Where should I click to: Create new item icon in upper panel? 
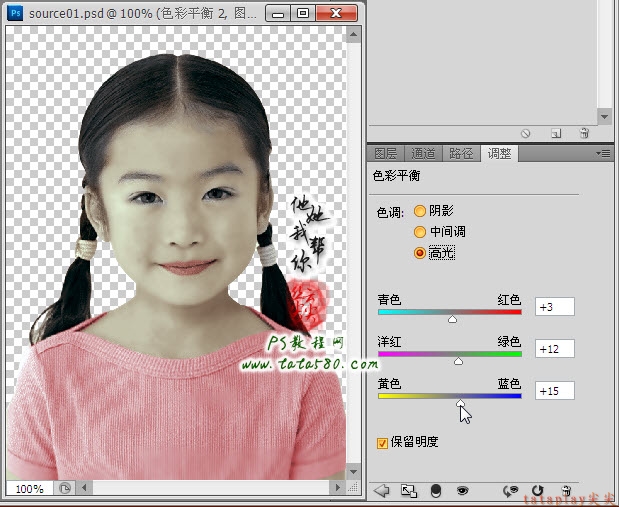click(556, 133)
